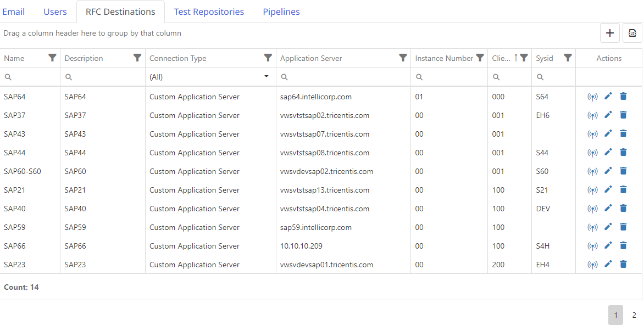Screen dimensions: 644x326
Task: Open the Test Repositories tab
Action: [x=209, y=12]
